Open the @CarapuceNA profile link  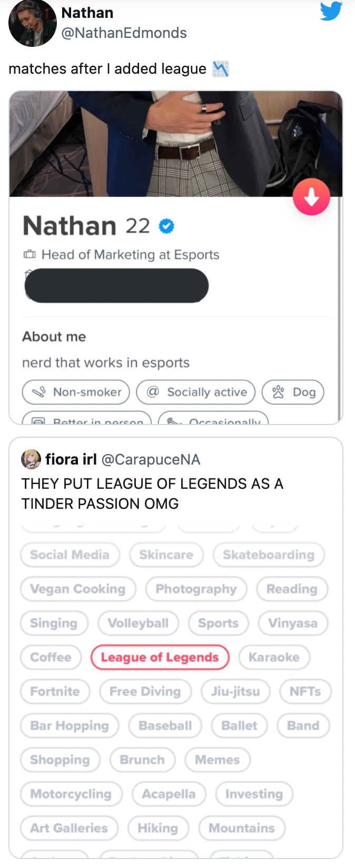151,460
